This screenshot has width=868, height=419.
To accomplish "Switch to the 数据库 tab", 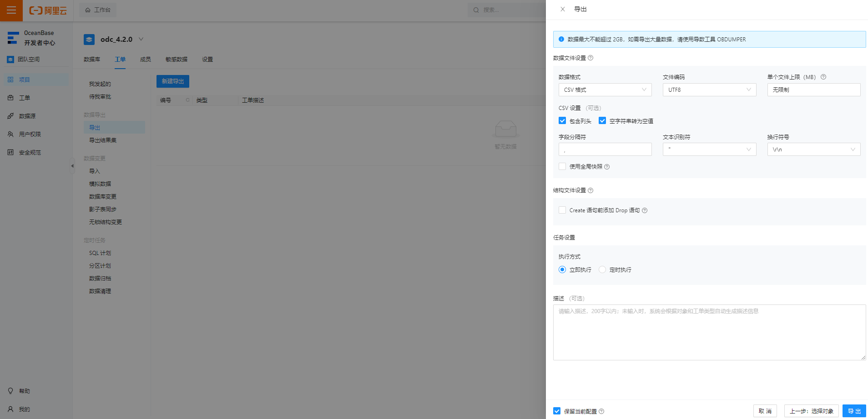I will [92, 60].
